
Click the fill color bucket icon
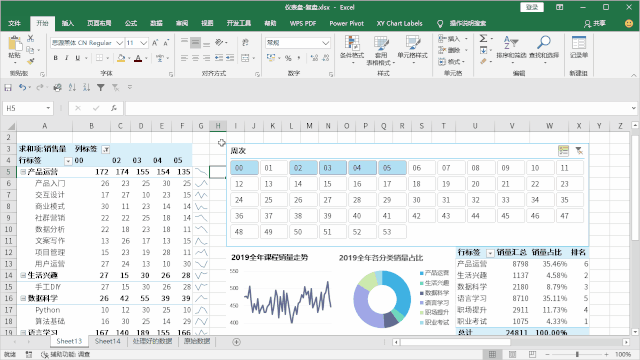click(121, 58)
